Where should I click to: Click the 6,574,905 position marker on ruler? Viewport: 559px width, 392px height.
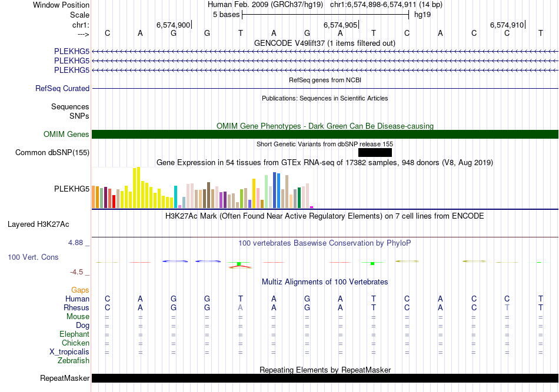click(341, 25)
